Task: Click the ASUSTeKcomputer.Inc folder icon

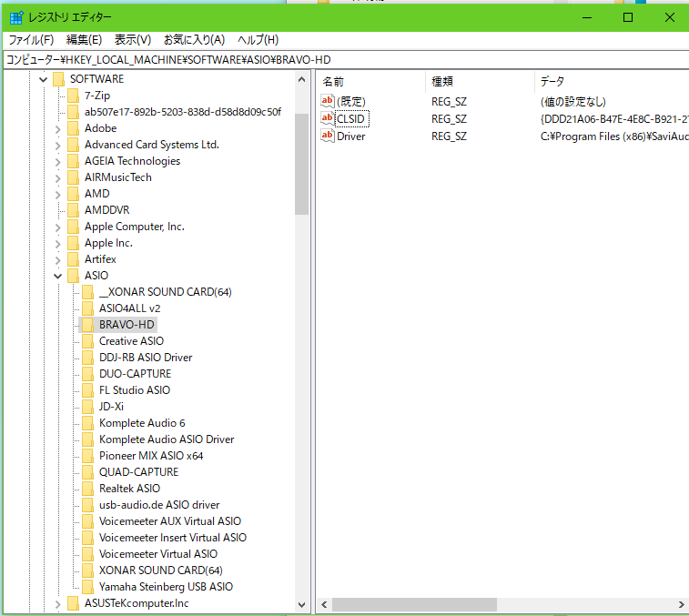Action: click(x=73, y=603)
